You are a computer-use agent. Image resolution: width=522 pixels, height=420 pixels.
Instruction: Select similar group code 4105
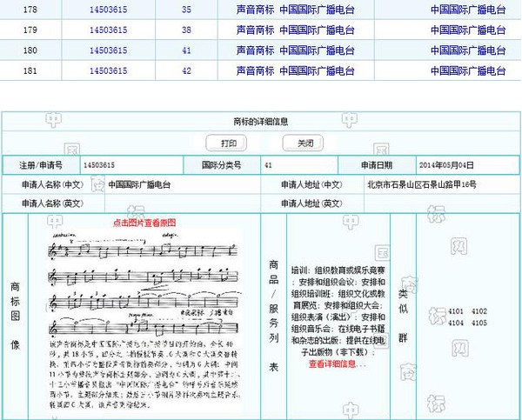coord(479,323)
